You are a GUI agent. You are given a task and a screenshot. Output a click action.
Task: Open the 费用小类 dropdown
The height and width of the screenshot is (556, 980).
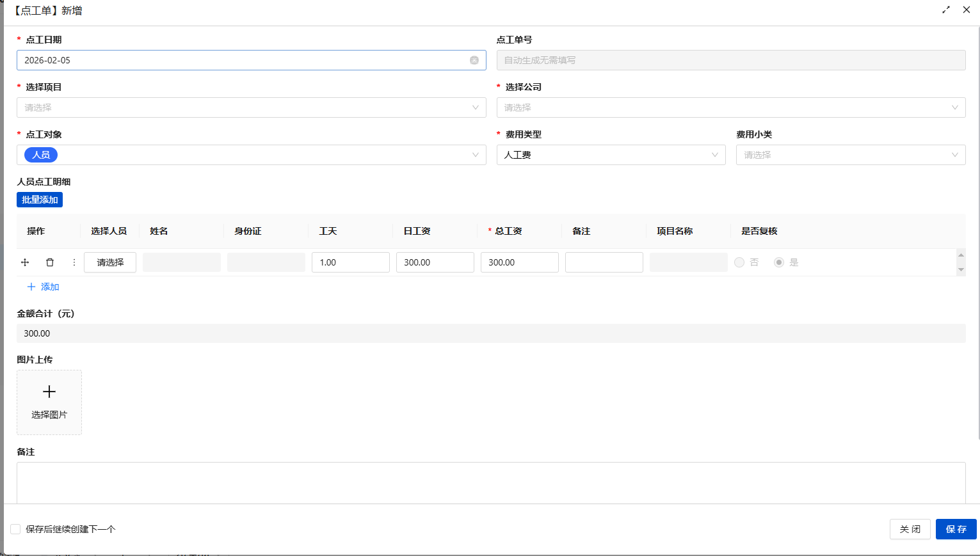pos(850,155)
